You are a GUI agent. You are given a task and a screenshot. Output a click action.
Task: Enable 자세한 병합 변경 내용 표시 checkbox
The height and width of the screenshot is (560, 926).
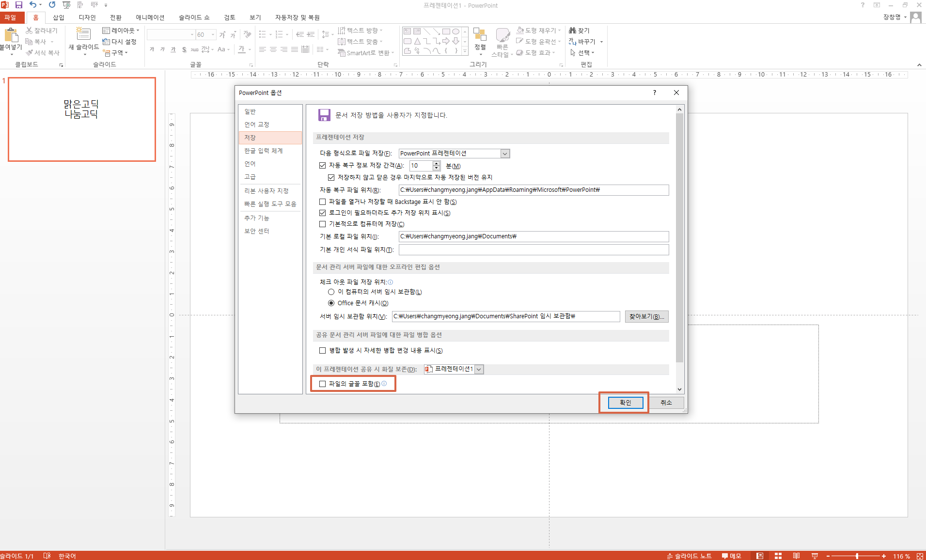click(x=322, y=351)
